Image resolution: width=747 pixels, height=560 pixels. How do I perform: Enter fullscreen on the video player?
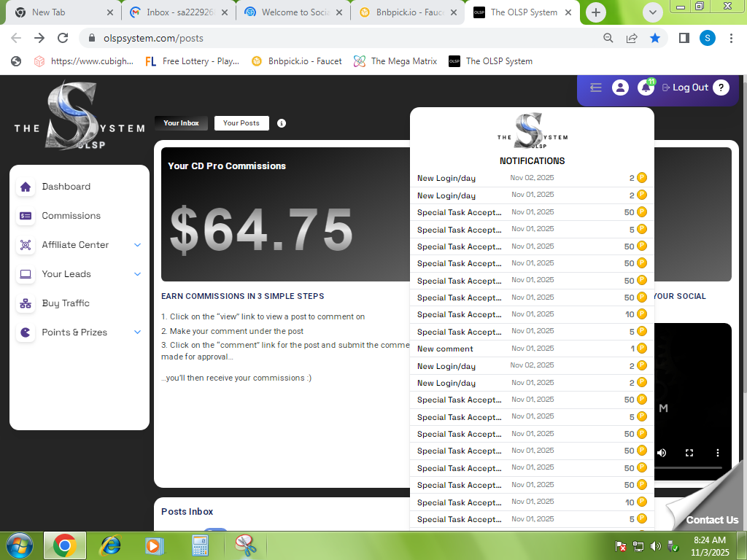pyautogui.click(x=689, y=453)
